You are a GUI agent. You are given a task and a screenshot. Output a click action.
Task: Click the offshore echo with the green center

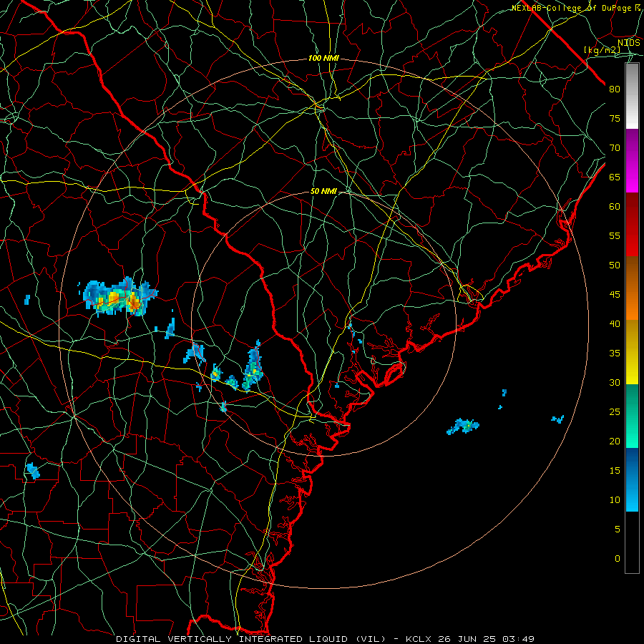(463, 426)
